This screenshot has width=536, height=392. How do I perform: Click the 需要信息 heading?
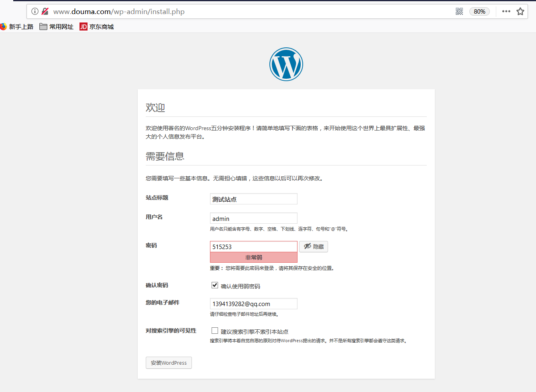(x=165, y=156)
